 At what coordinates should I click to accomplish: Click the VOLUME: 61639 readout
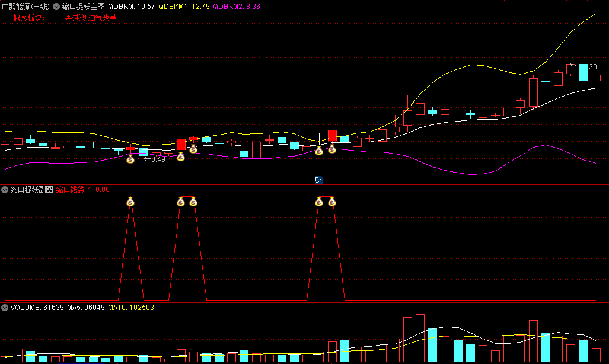[x=37, y=308]
